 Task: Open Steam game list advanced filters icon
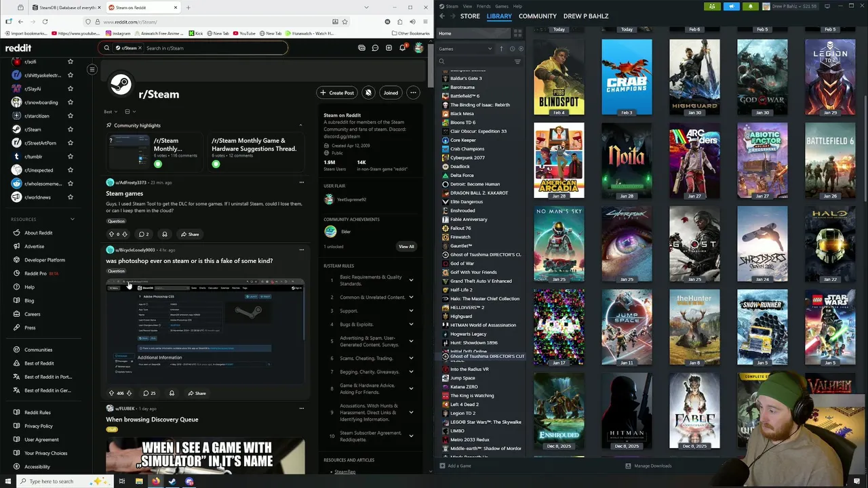[x=517, y=62]
